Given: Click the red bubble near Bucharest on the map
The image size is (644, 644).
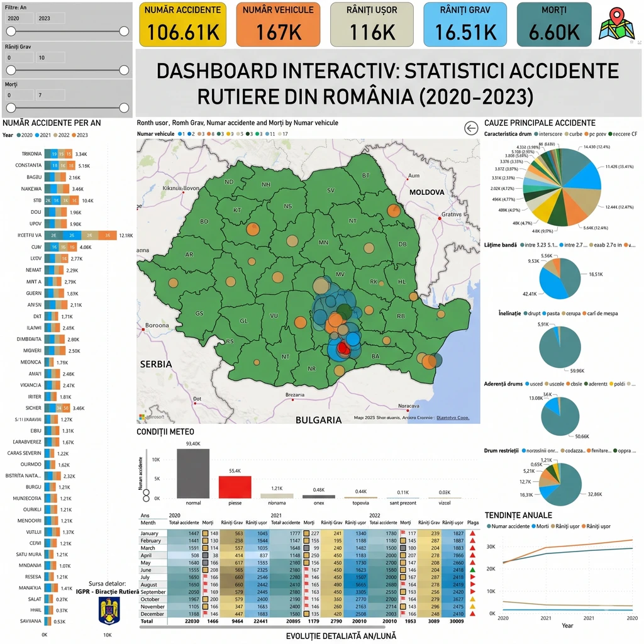Looking at the screenshot, I should [x=343, y=348].
